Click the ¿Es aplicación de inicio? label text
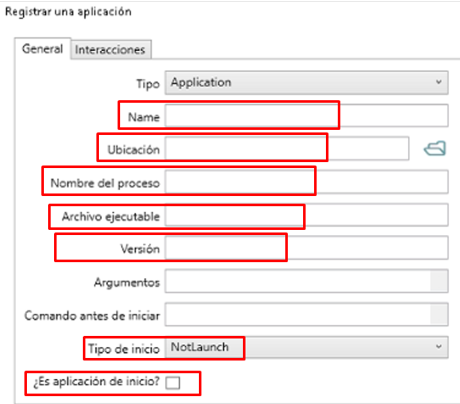Viewport: 460px width, 404px height. click(x=96, y=381)
